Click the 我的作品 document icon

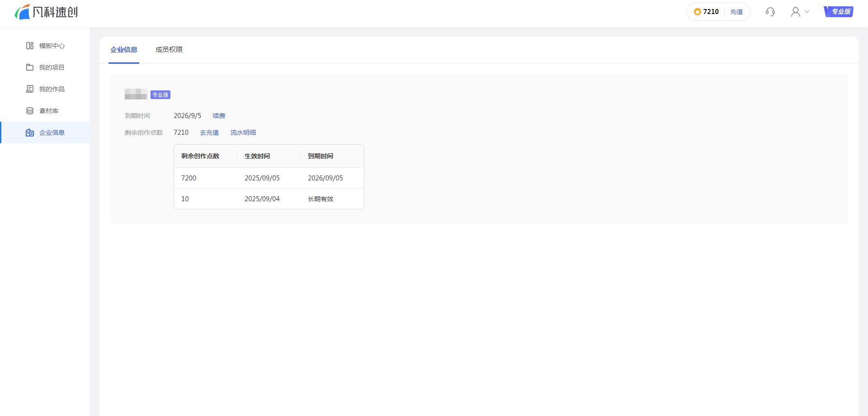(30, 89)
